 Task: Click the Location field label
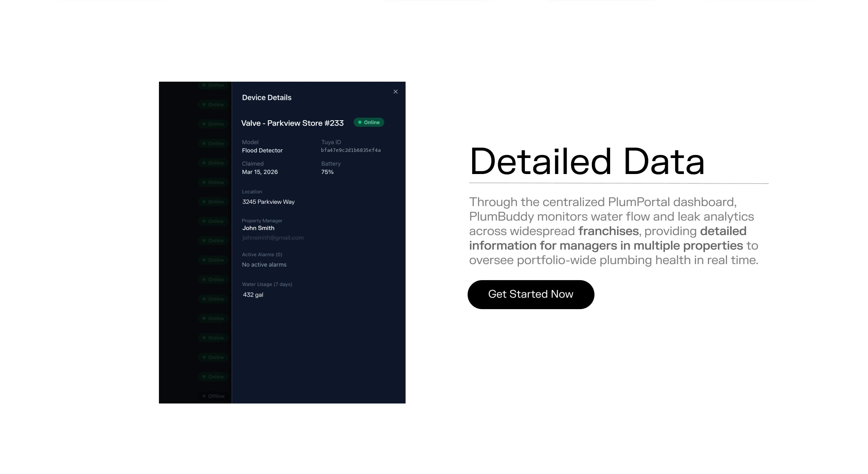pyautogui.click(x=252, y=192)
